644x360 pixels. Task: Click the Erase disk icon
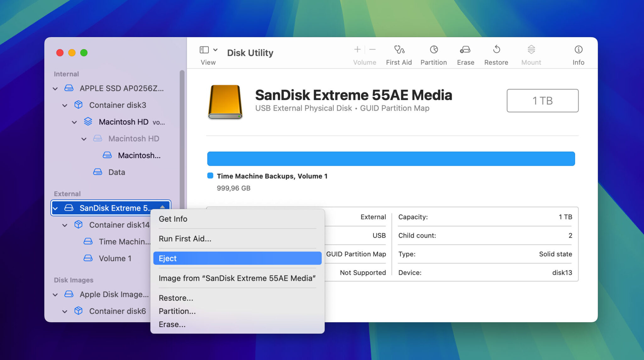pos(465,50)
